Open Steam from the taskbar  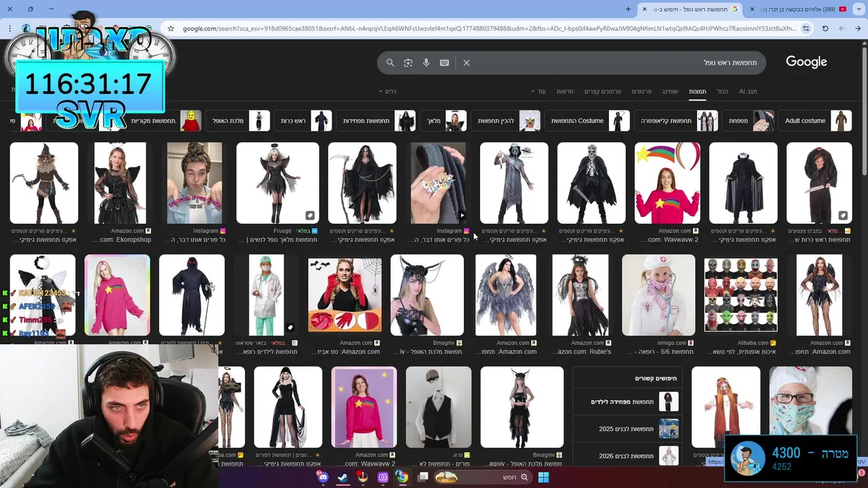[x=343, y=477]
